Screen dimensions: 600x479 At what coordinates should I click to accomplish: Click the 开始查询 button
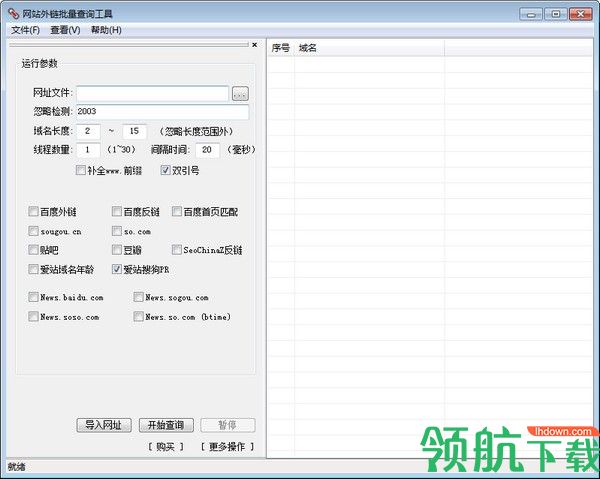click(166, 425)
